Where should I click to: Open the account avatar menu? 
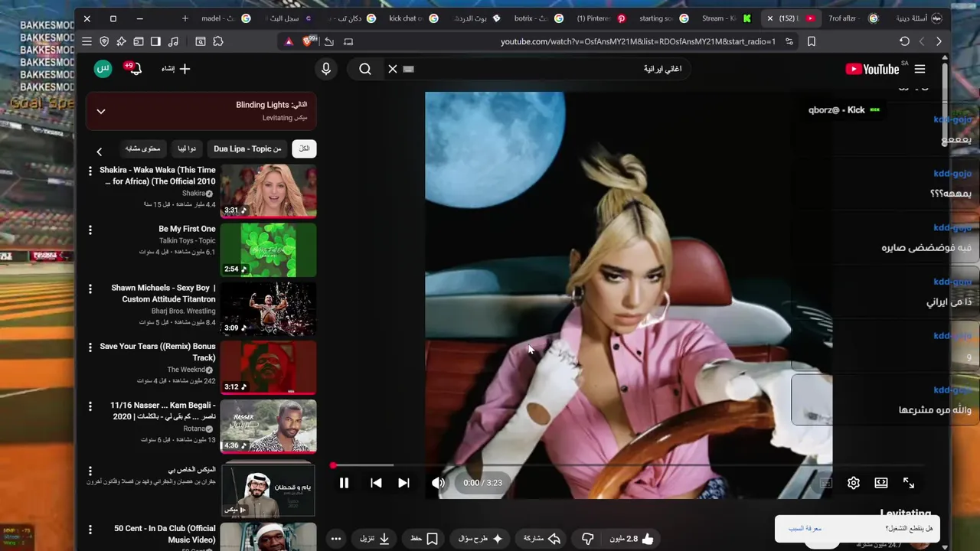click(x=103, y=69)
